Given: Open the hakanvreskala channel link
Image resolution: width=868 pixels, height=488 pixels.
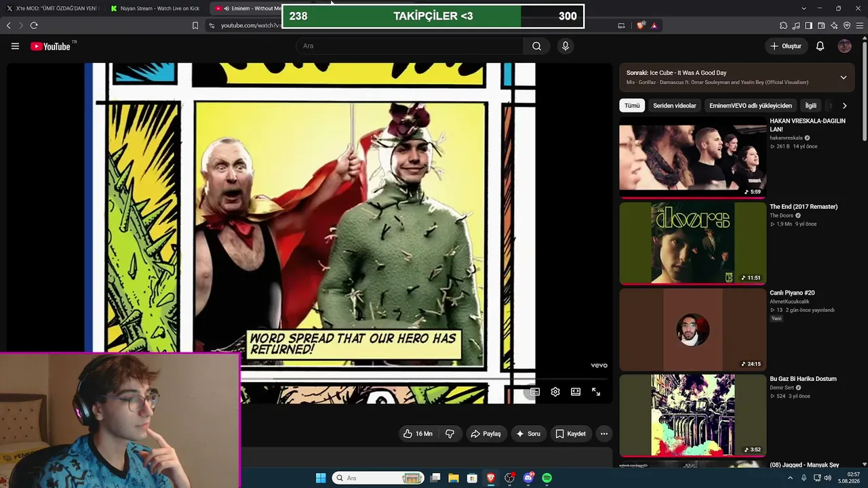Looking at the screenshot, I should (786, 138).
